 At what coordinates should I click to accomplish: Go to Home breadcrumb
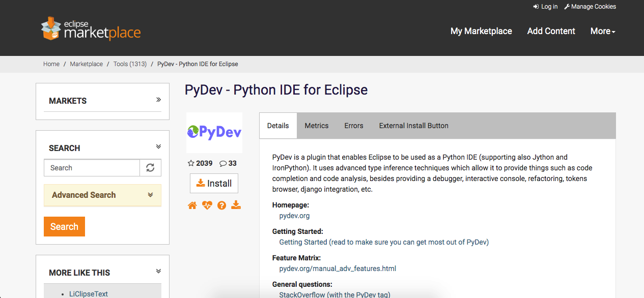click(51, 64)
